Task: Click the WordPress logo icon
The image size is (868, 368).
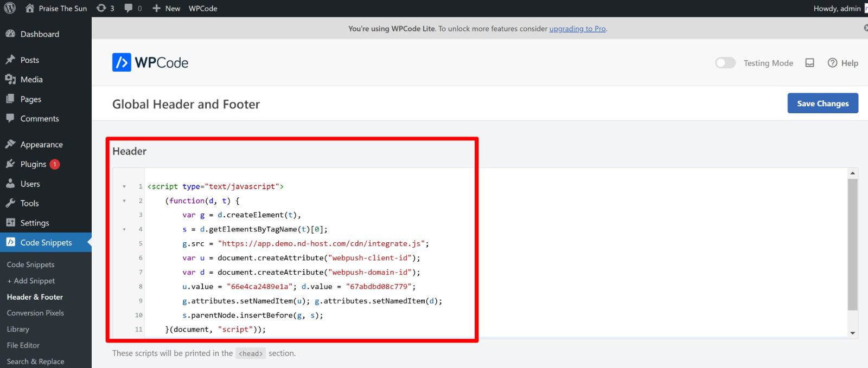Action: tap(10, 8)
